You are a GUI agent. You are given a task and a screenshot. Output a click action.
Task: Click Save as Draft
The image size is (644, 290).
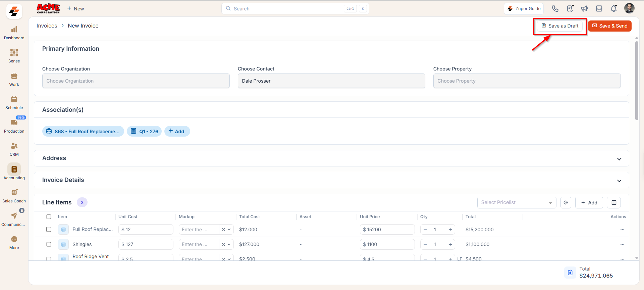coord(560,26)
